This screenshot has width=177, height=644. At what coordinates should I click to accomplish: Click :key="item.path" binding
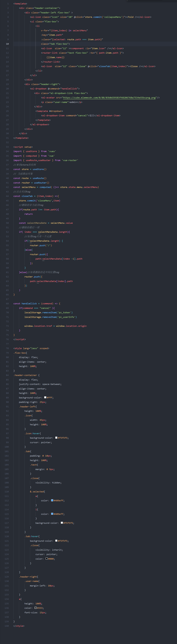pyautogui.click(x=52, y=35)
